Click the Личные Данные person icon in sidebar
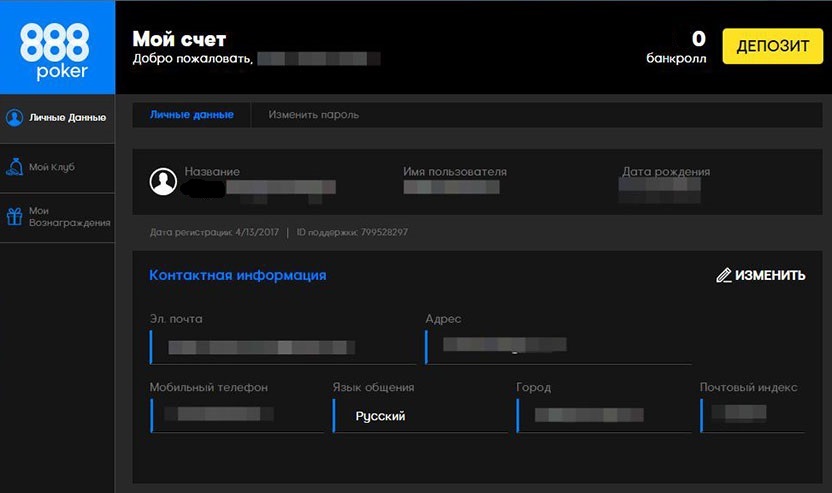Viewport: 832px width, 493px height. coord(14,117)
